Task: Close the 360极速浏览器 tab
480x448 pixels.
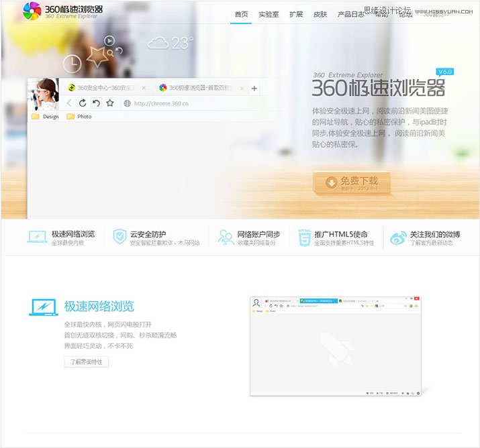Action: (x=242, y=88)
